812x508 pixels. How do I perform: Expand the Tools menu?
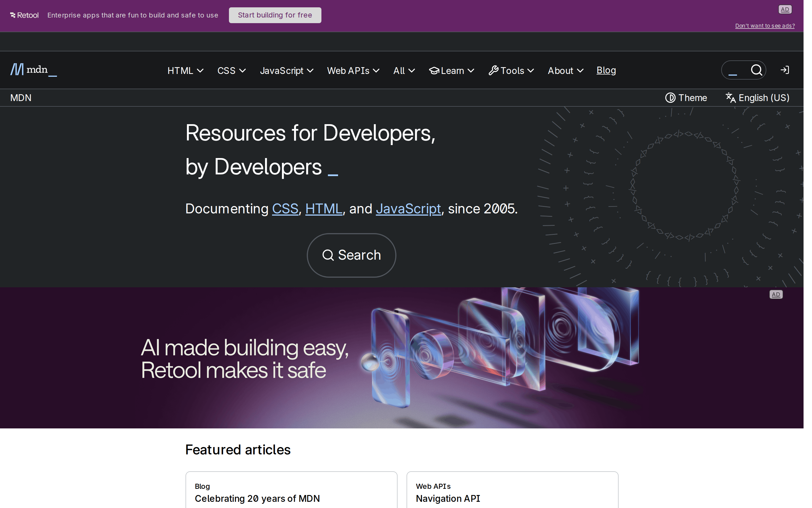tap(511, 71)
